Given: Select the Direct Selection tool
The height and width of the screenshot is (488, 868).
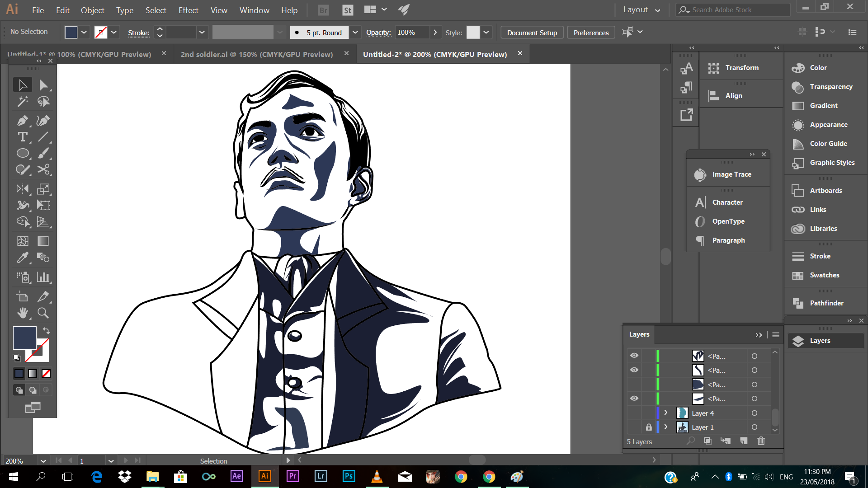Looking at the screenshot, I should click(43, 85).
